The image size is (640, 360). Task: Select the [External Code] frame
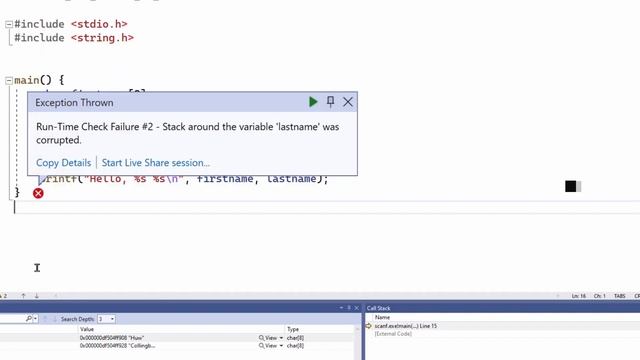pos(393,334)
